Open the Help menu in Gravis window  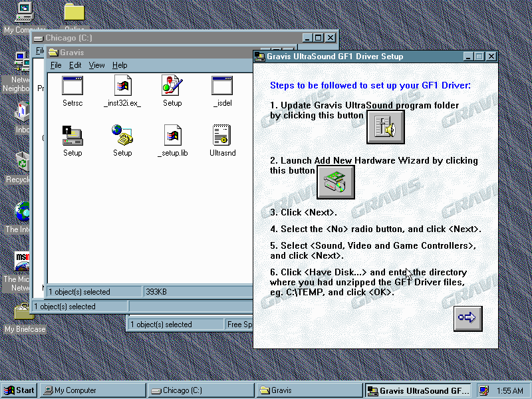pos(120,65)
